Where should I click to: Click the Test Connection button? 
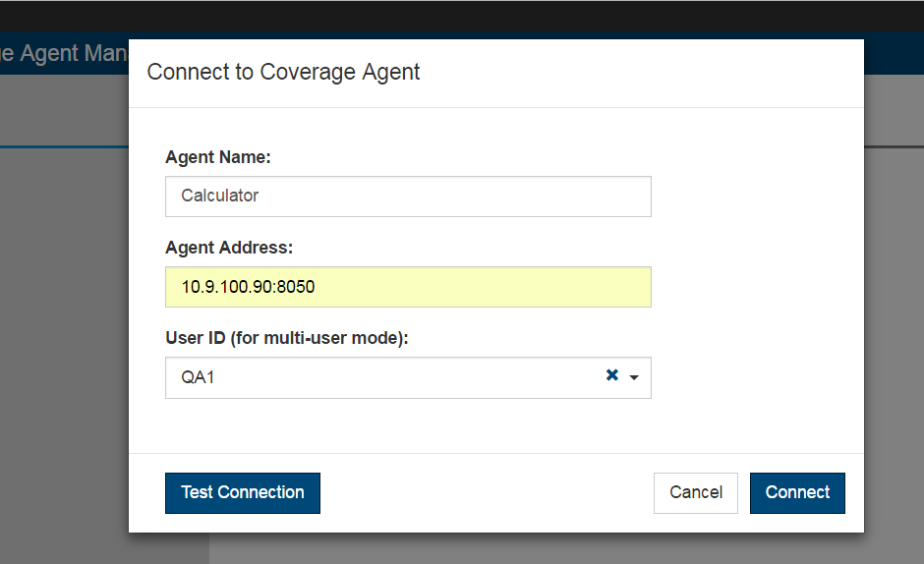click(x=243, y=492)
